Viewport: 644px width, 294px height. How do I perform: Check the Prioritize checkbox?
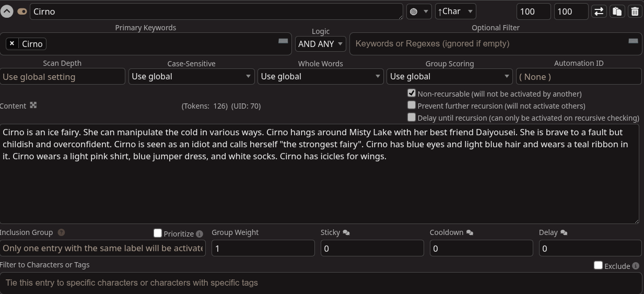point(158,233)
